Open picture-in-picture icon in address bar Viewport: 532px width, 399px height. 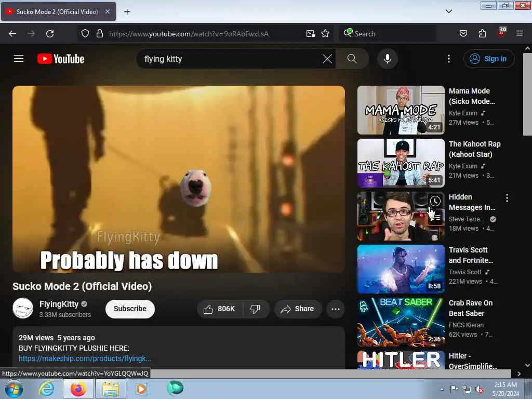click(311, 34)
